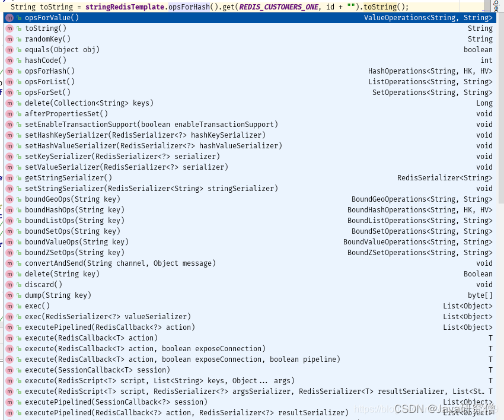Click the method icon beside execute(SessionCallback<T> session)
504x420 pixels.
[x=9, y=370]
